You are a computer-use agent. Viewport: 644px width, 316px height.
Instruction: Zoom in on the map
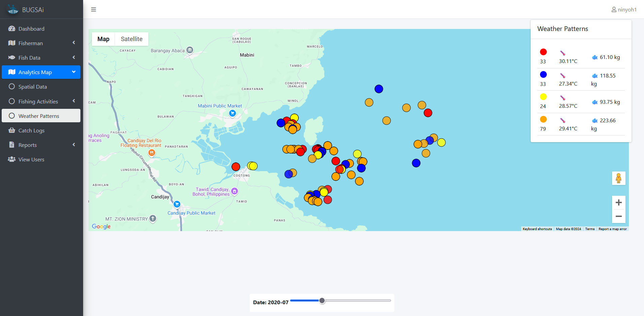pos(618,202)
